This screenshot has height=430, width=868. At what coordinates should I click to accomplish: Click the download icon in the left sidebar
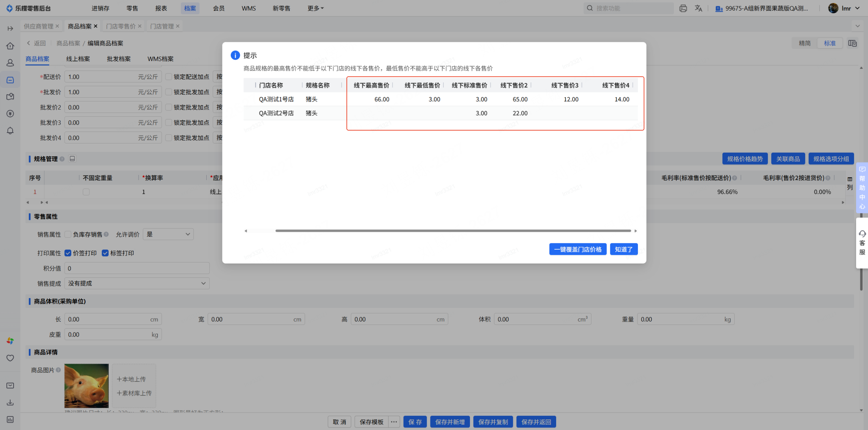click(10, 402)
